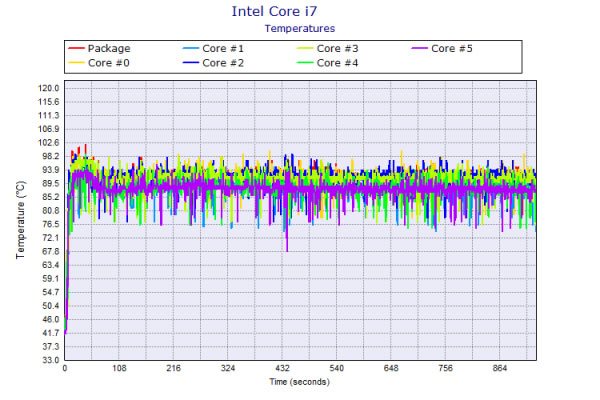This screenshot has height=400, width=600.
Task: Click the 120.0 y-axis value
Action: 49,88
